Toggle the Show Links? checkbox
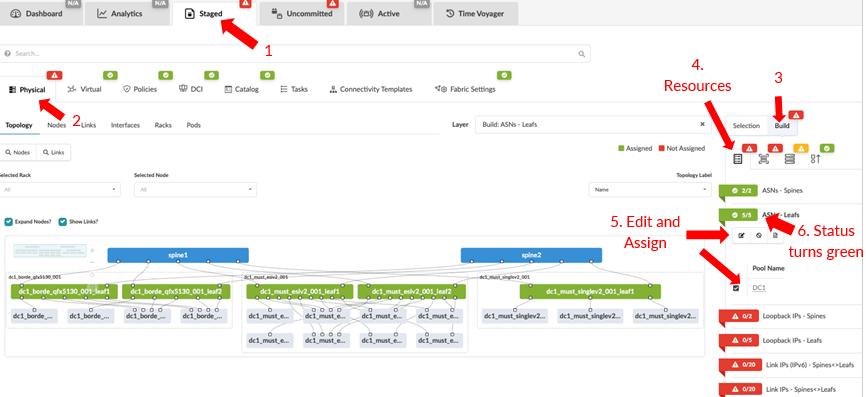This screenshot has height=397, width=866. 63,222
